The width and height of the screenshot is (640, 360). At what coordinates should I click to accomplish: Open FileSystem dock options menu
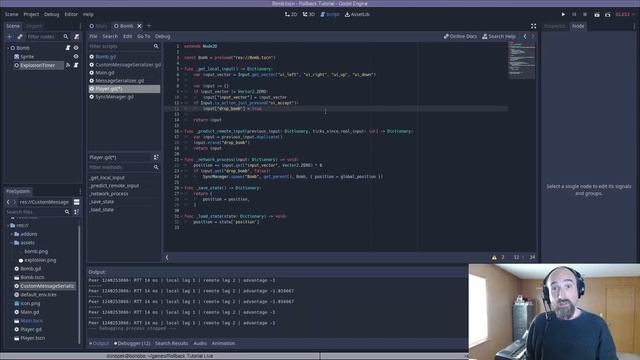pos(80,191)
